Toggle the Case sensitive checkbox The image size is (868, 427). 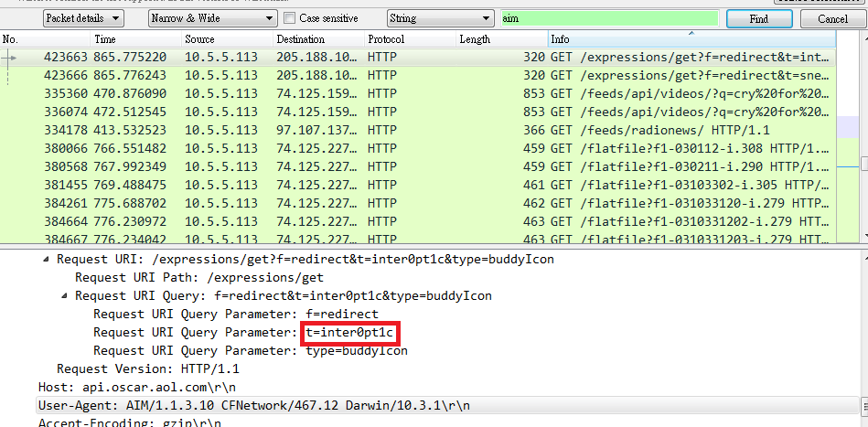[289, 18]
